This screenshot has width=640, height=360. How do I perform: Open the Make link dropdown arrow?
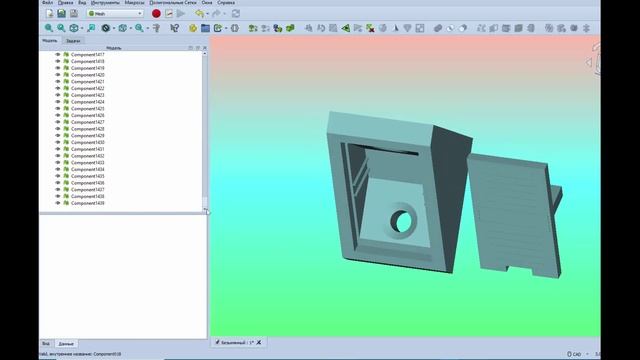pyautogui.click(x=226, y=29)
